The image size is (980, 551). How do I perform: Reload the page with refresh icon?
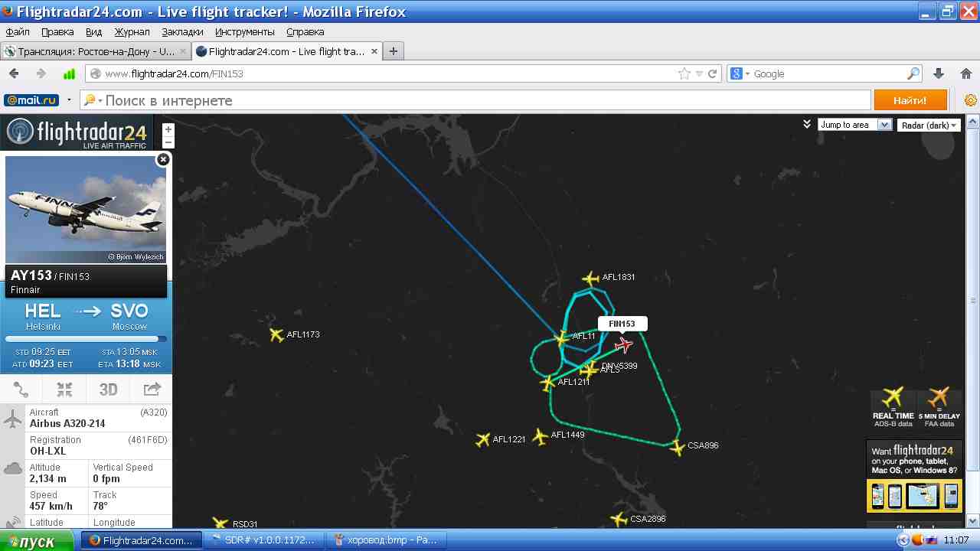point(712,74)
